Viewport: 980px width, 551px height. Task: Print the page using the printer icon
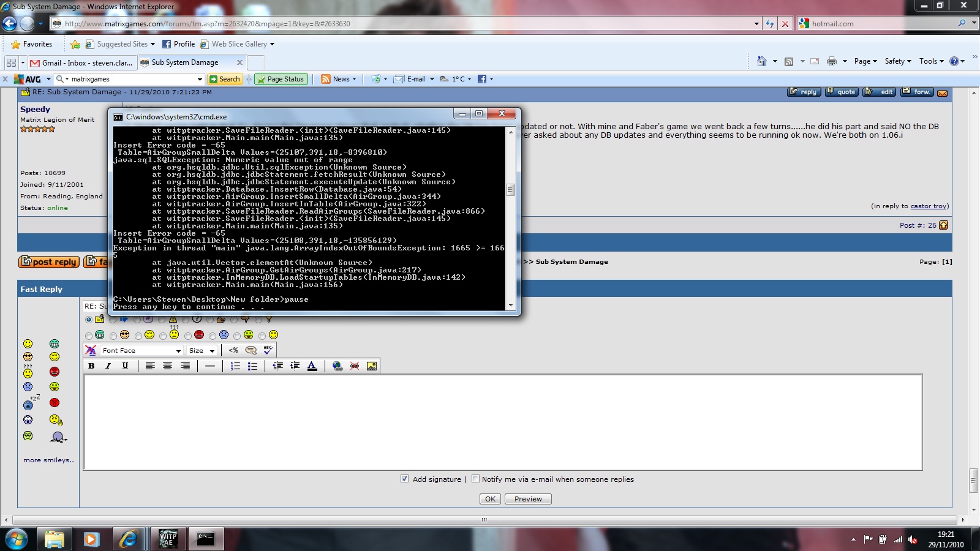pyautogui.click(x=832, y=61)
